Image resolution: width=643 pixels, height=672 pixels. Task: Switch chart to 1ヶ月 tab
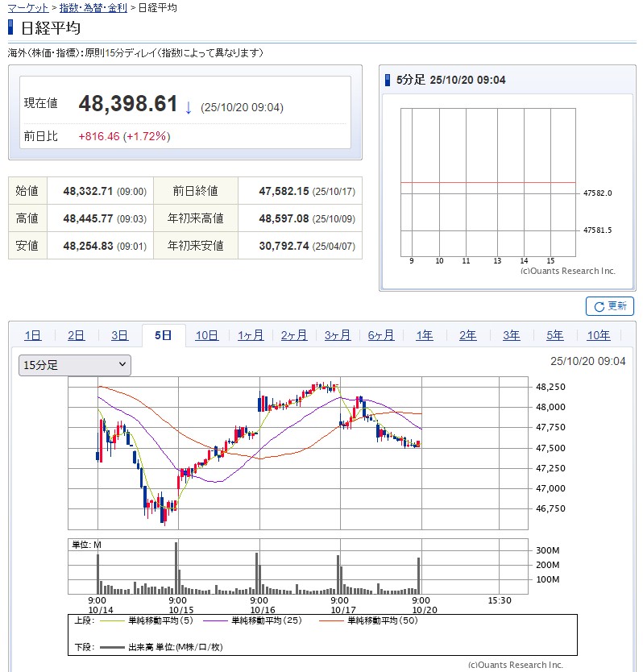click(x=251, y=335)
